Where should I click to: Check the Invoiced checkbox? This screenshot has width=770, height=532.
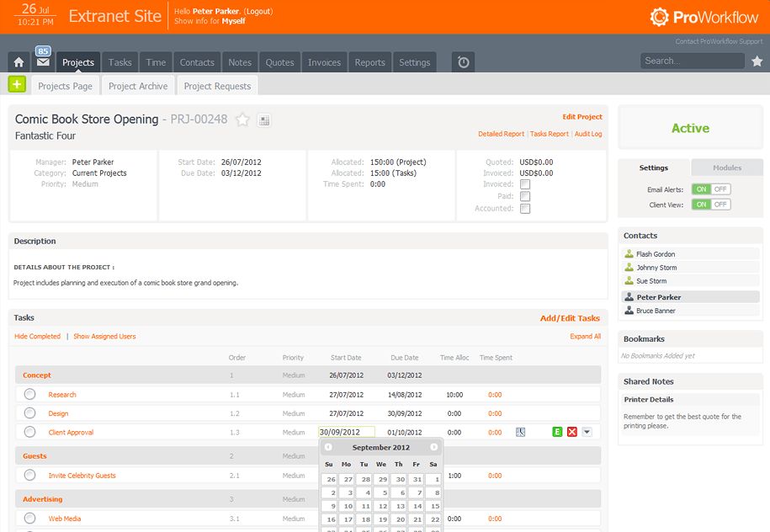525,184
